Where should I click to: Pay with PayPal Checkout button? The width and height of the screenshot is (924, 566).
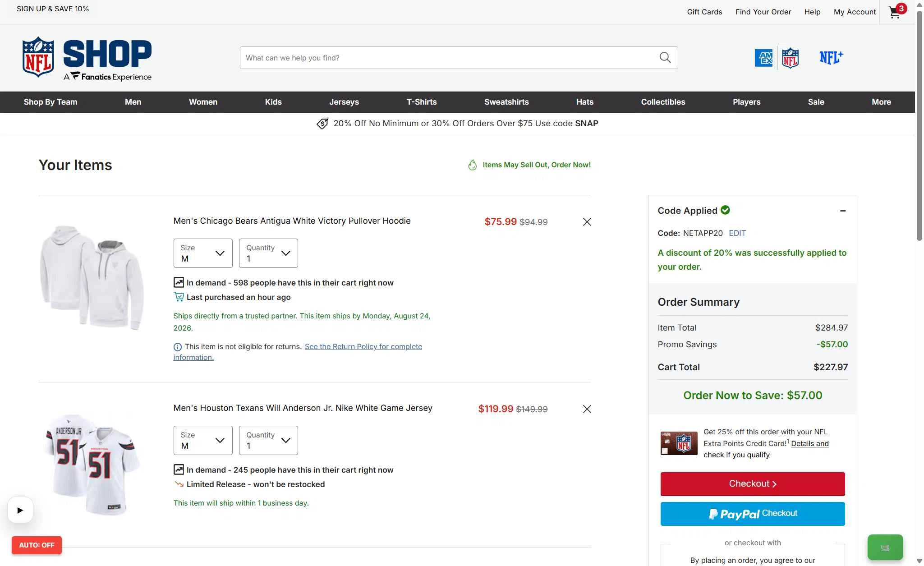pyautogui.click(x=753, y=514)
